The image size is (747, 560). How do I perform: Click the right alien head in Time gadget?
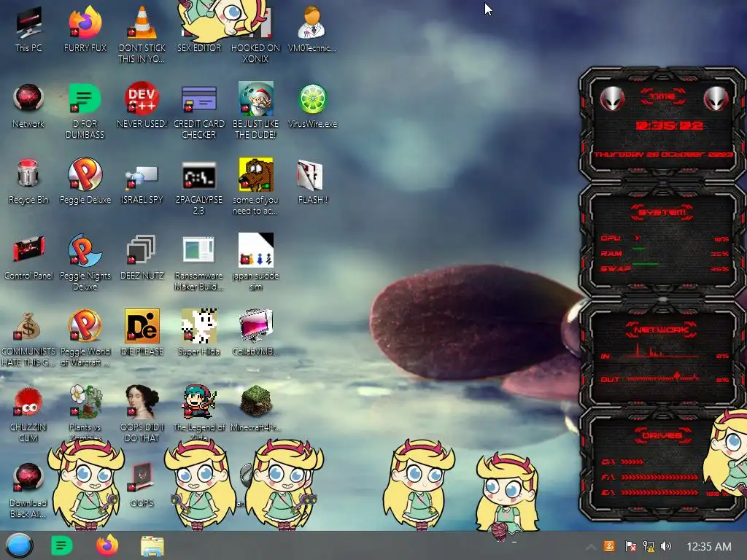coord(716,99)
